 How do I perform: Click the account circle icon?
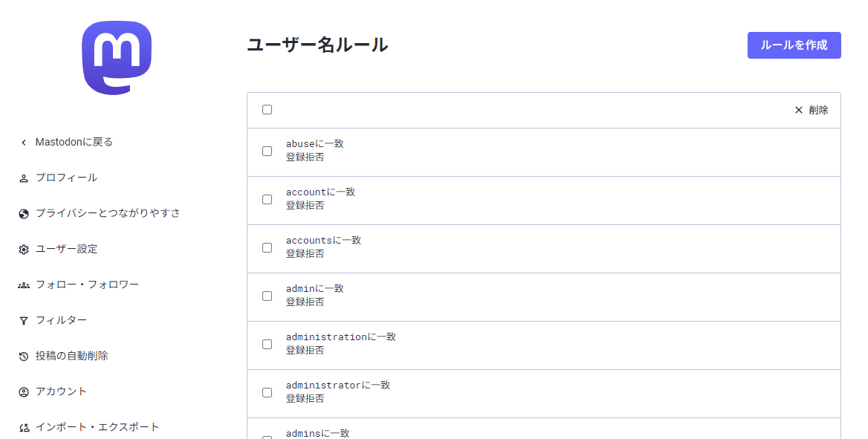point(24,392)
